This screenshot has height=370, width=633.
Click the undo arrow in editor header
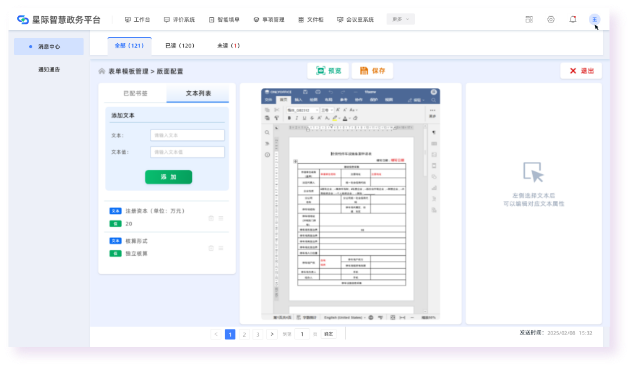click(x=330, y=92)
